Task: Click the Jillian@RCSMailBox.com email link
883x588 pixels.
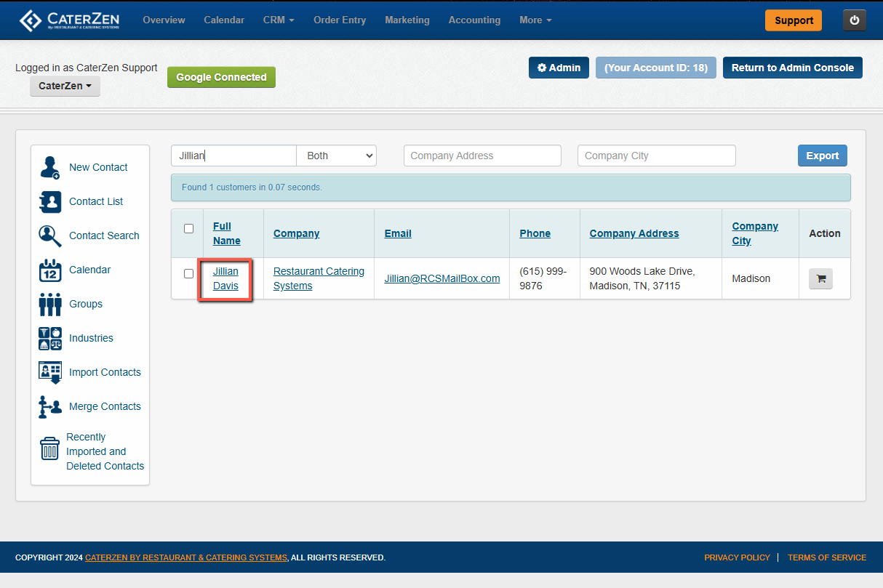Action: [x=442, y=278]
